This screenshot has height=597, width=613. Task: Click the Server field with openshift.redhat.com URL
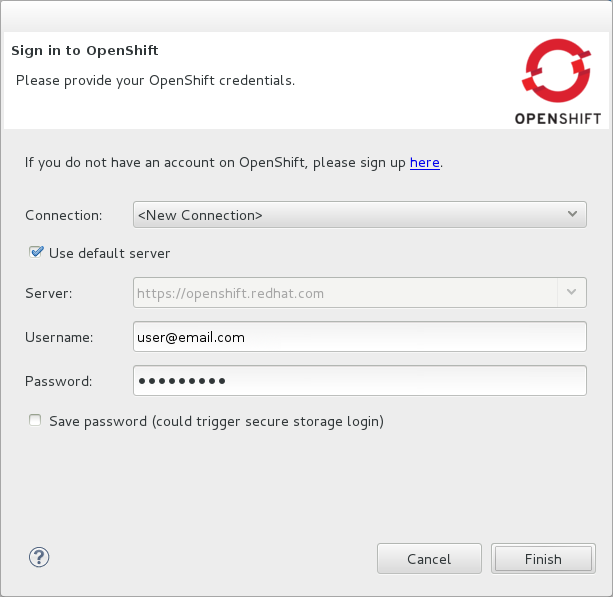click(x=345, y=293)
